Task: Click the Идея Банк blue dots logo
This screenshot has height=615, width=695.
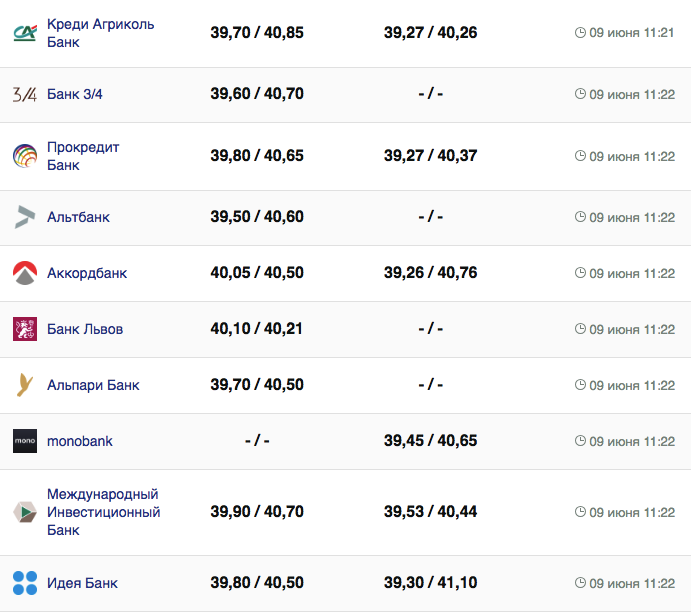Action: pyautogui.click(x=25, y=583)
